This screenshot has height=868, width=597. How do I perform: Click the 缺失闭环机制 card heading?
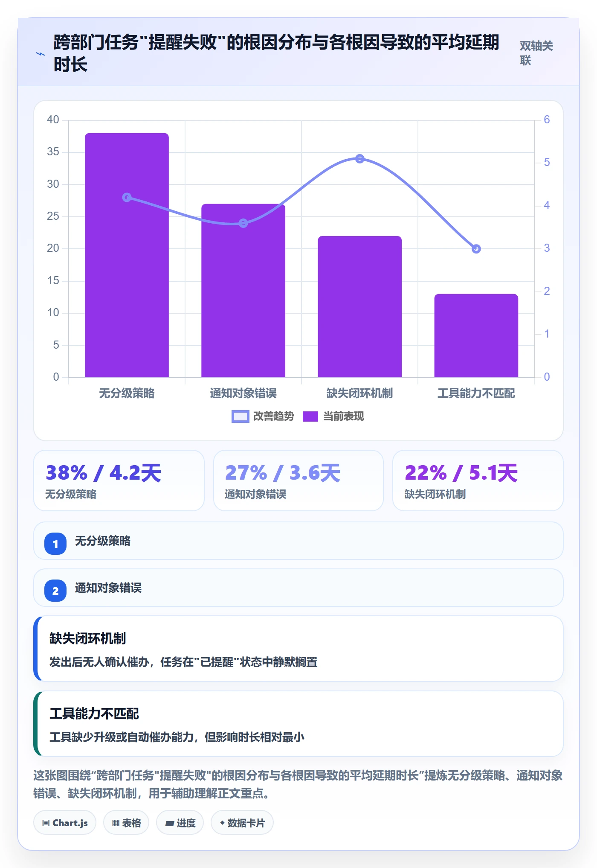(x=88, y=638)
